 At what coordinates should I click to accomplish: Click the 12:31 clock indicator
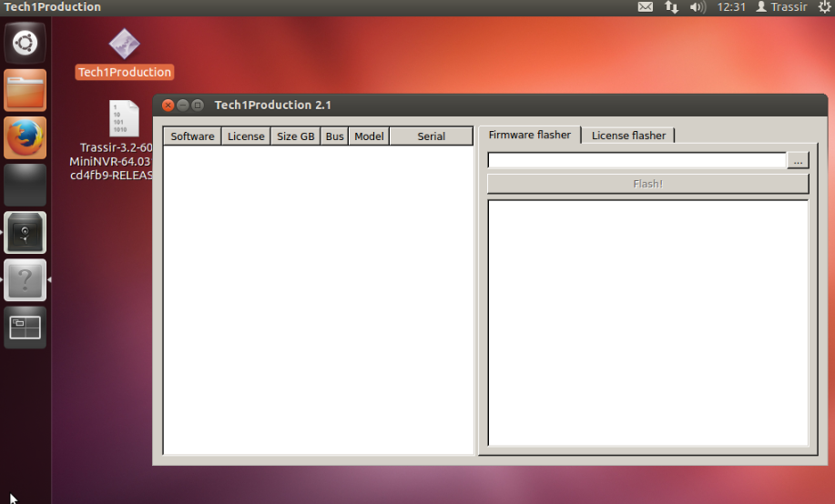point(731,7)
